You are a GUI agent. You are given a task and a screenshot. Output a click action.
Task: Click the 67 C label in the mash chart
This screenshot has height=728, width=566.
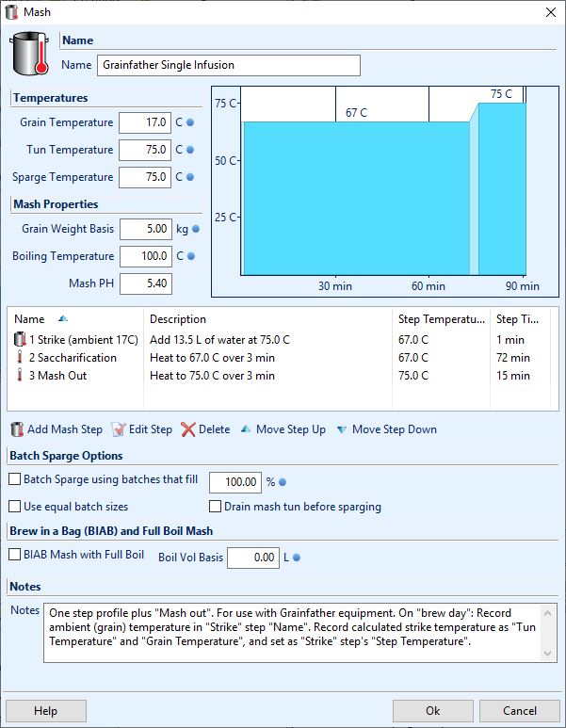[x=356, y=112]
